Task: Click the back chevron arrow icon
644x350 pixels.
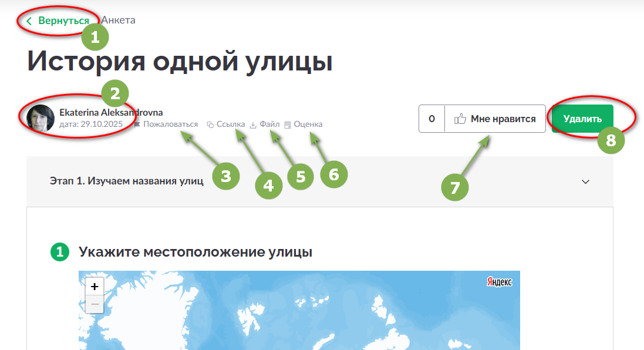Action: pos(29,21)
